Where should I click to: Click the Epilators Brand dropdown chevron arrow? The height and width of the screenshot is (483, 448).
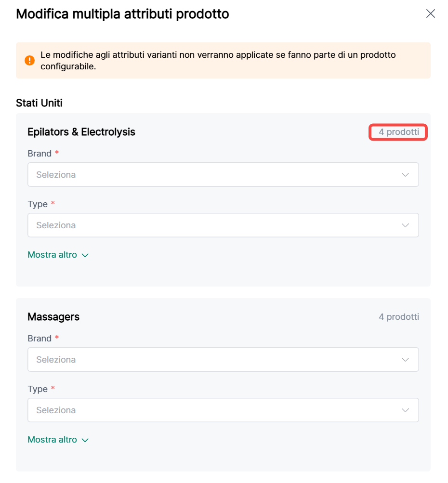click(x=405, y=175)
